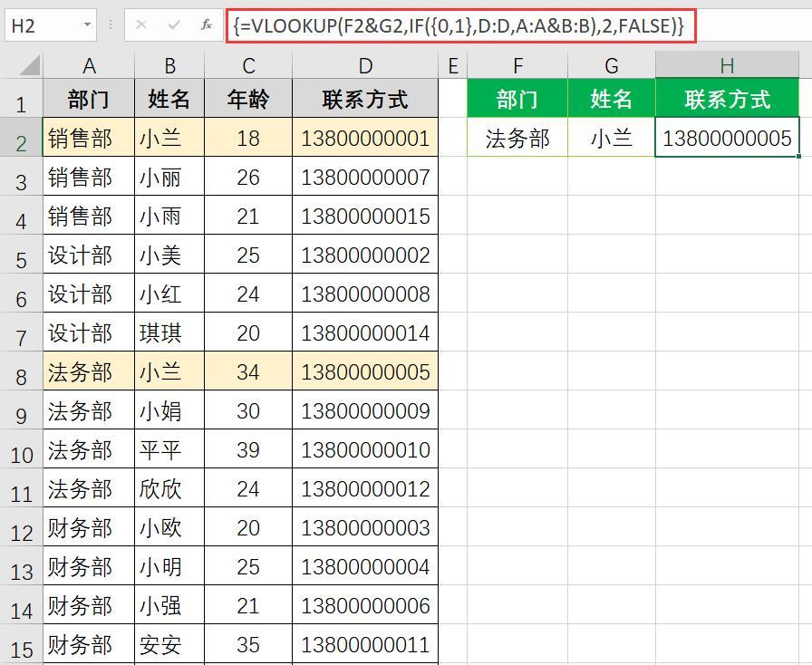Click the formula bar with VLOOKUP formula
The width and height of the screenshot is (812, 665).
point(461,25)
